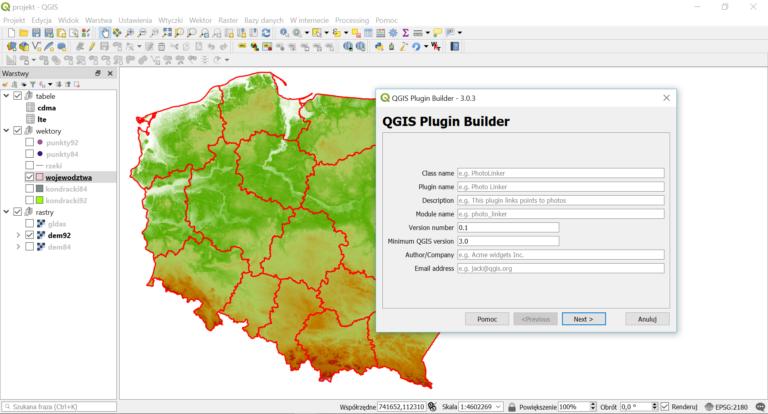Viewport: 768px width, 414px height.
Task: Create a new project with the blank page icon
Action: [11, 33]
